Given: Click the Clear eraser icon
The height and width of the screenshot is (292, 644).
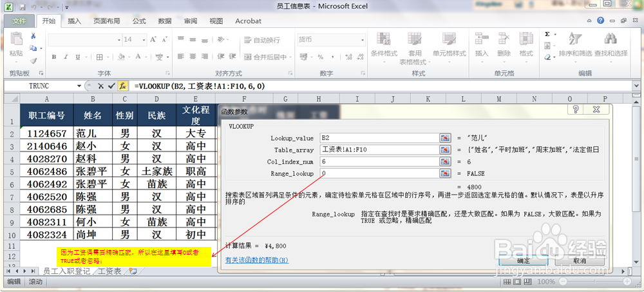Looking at the screenshot, I should 547,57.
